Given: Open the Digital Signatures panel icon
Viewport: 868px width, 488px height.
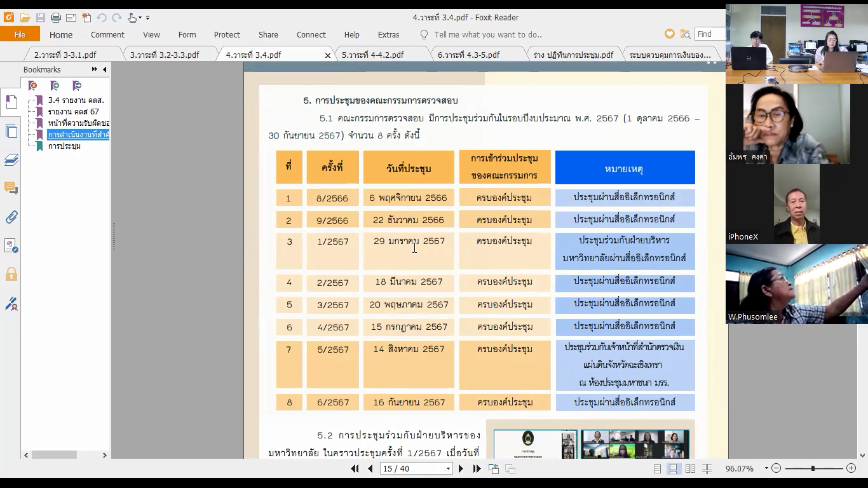Looking at the screenshot, I should tap(11, 246).
